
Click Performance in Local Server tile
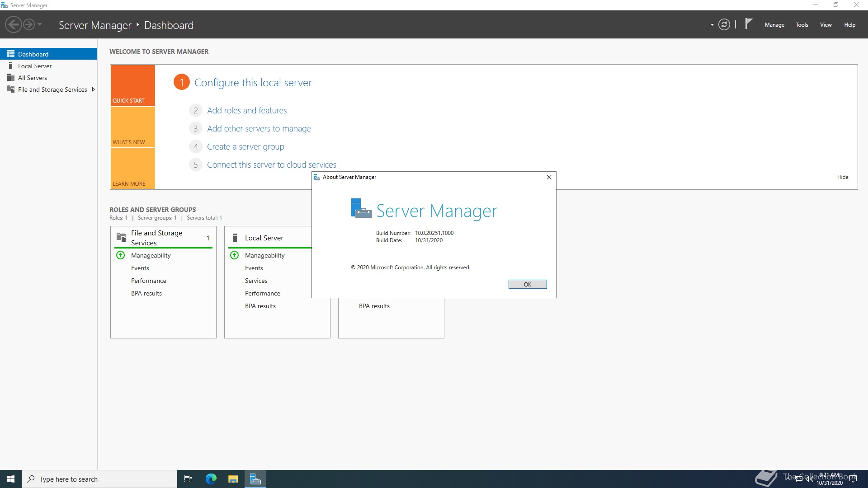tap(263, 293)
